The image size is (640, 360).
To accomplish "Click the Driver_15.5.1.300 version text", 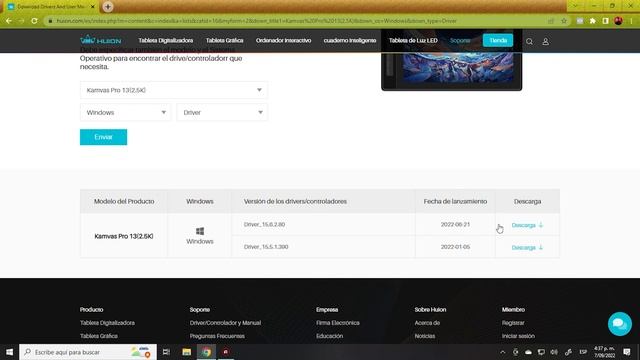I will click(266, 247).
